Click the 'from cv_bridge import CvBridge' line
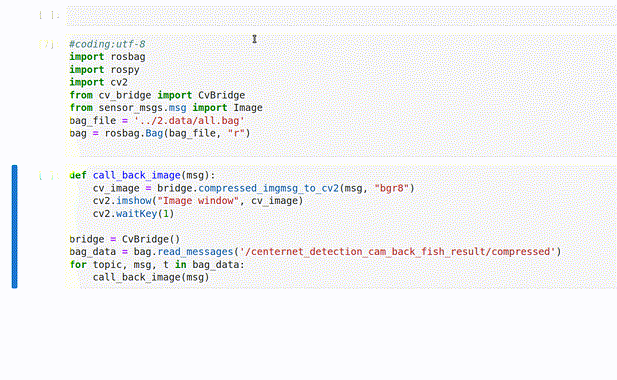 click(157, 95)
